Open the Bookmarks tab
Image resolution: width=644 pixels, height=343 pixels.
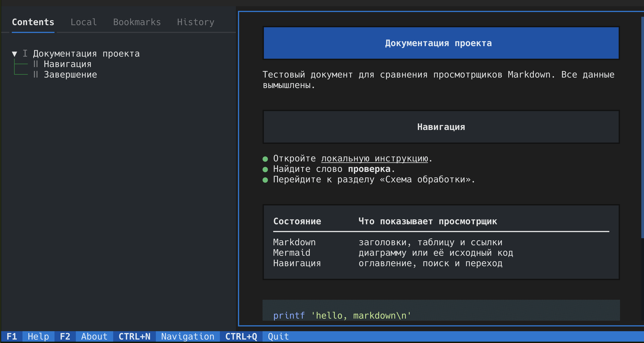click(137, 22)
